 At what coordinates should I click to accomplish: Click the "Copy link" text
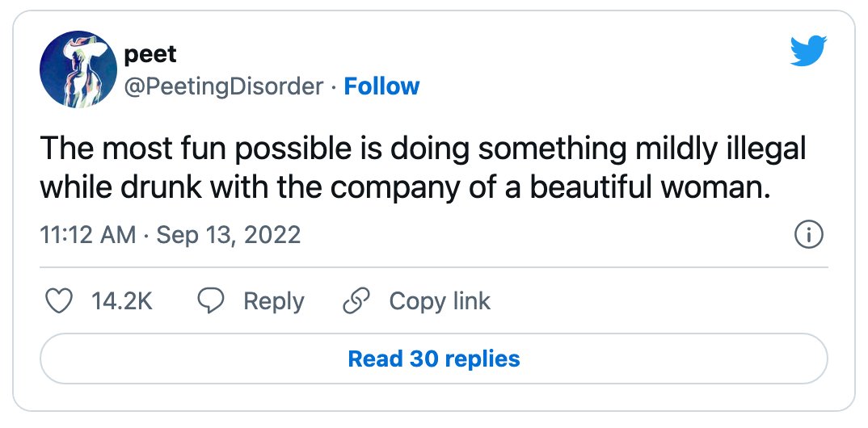coord(440,301)
